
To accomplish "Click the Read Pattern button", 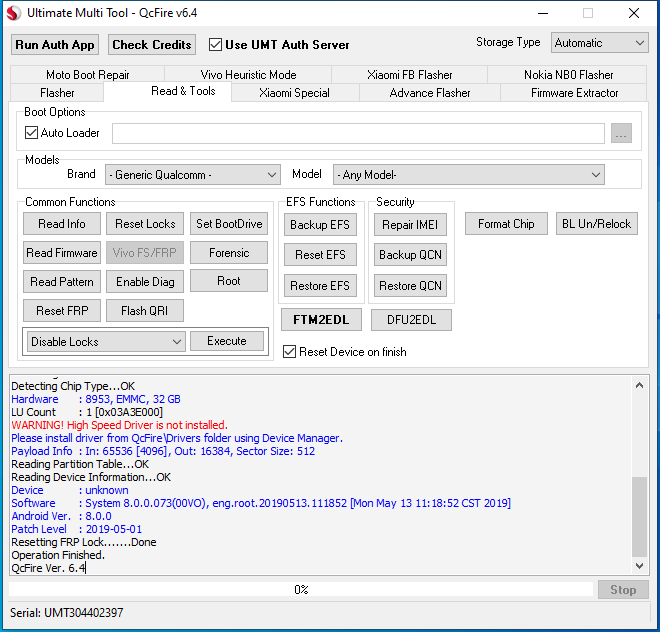I will click(x=62, y=281).
